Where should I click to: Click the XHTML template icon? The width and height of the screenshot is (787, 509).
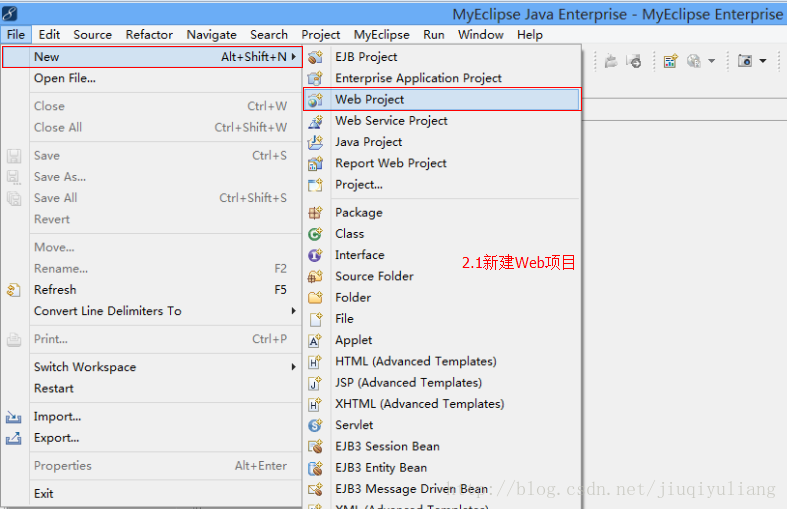click(x=315, y=404)
